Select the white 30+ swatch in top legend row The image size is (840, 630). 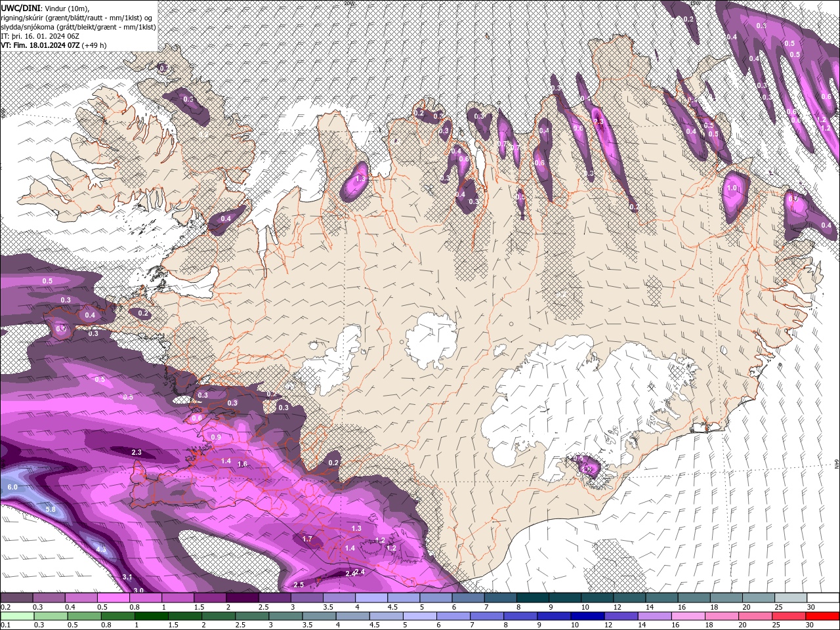[824, 598]
